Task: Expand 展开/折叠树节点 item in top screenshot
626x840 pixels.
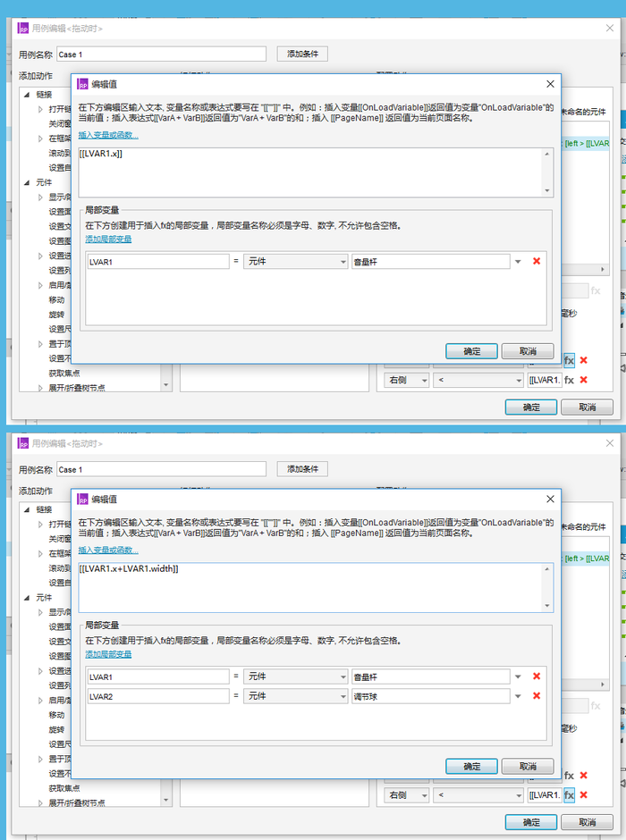Action: (41, 388)
